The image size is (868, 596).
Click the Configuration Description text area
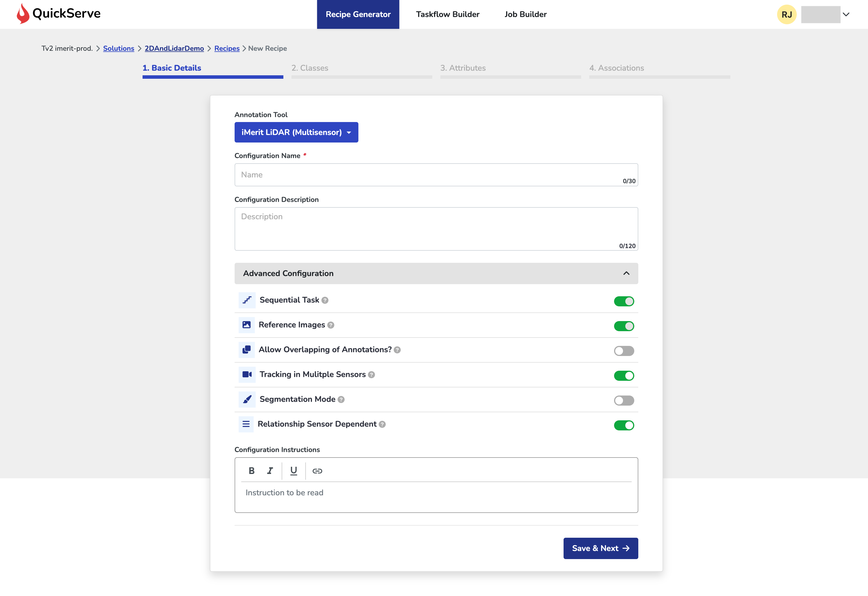click(x=436, y=229)
